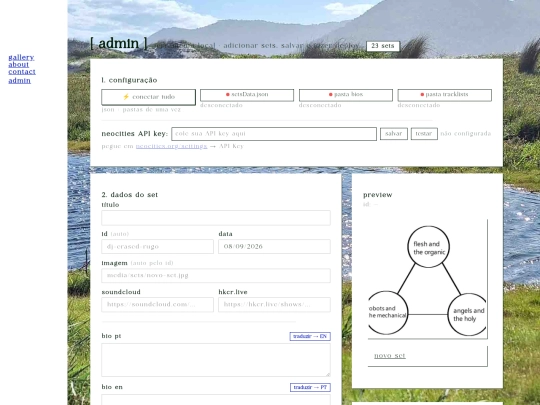Viewport: 540px width, 405px height.
Task: Click inside the bio en textarea
Action: [x=216, y=399]
